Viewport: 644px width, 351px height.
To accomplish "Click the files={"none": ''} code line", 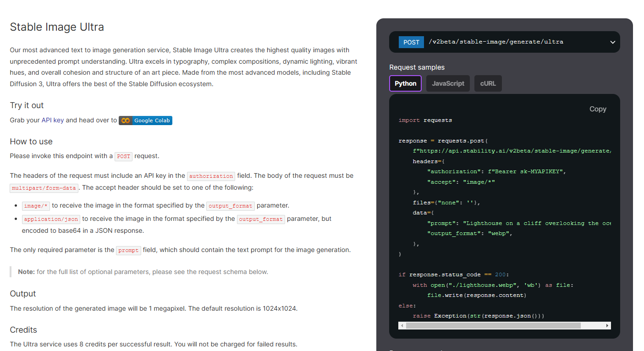I will [x=446, y=202].
